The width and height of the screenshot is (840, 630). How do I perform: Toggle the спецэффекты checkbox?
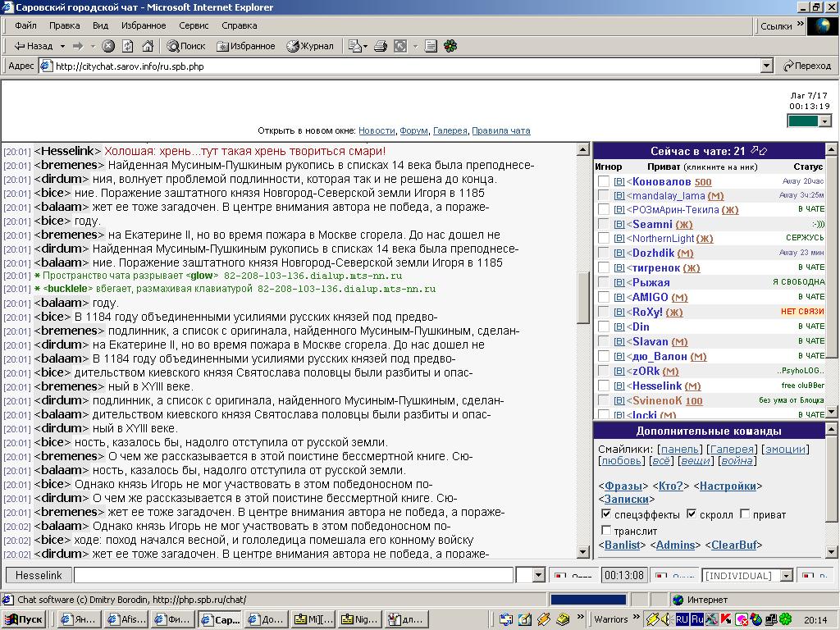pos(606,514)
